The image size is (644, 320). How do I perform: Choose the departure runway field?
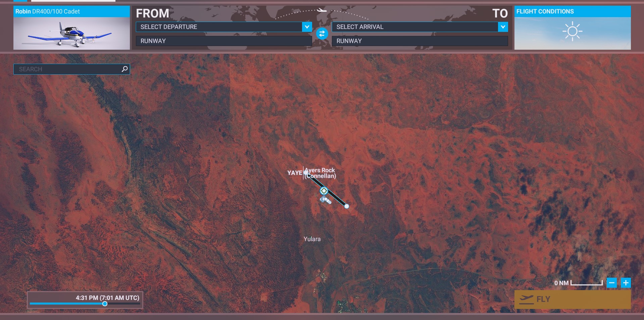pos(224,41)
